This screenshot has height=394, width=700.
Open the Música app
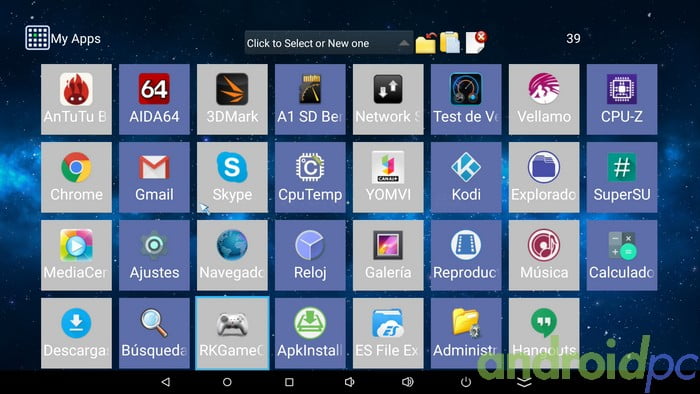[x=544, y=255]
